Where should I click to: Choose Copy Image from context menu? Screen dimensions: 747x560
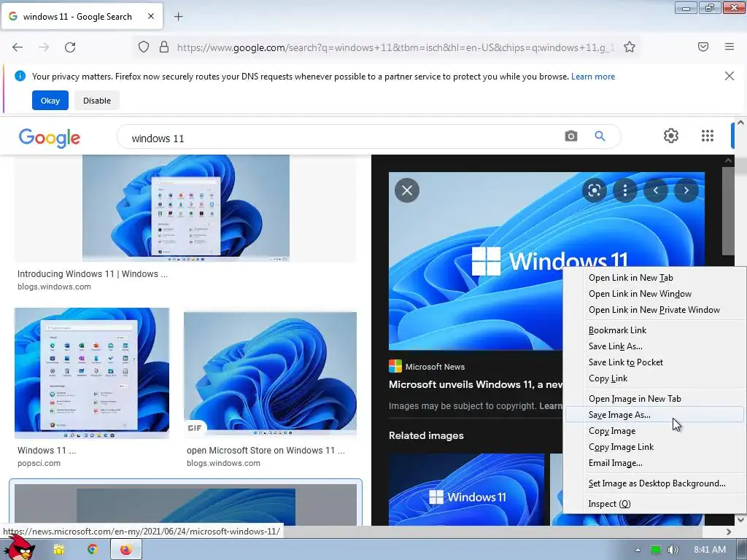[x=654, y=431]
